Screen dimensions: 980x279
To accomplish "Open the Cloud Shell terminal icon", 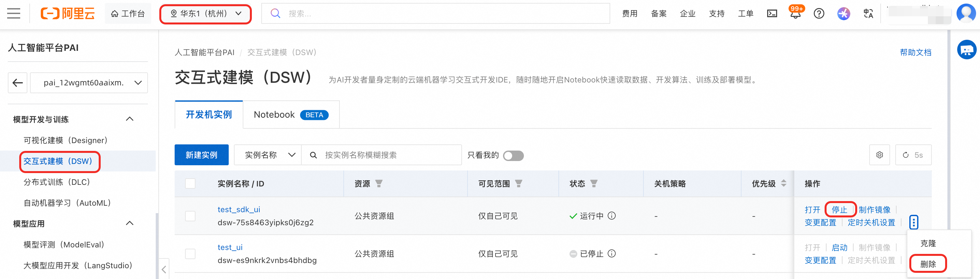I will pos(772,14).
